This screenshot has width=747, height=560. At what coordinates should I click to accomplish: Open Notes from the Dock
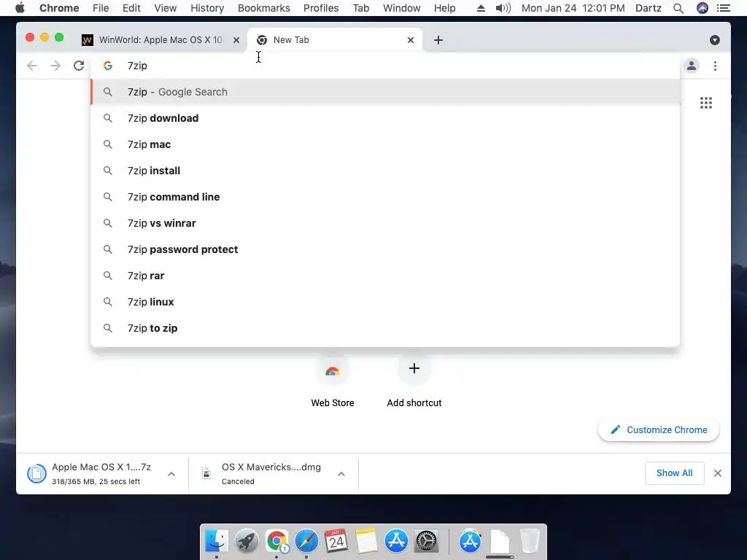tap(366, 542)
